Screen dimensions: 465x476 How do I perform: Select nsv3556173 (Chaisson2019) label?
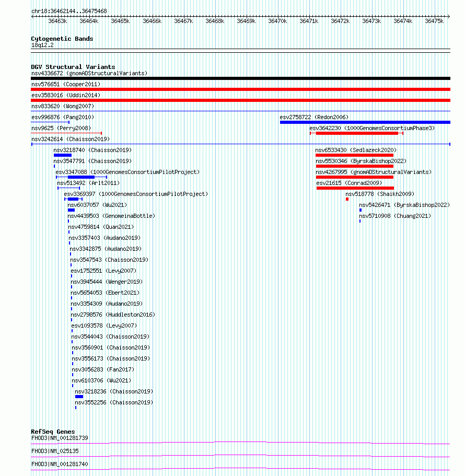tap(111, 358)
